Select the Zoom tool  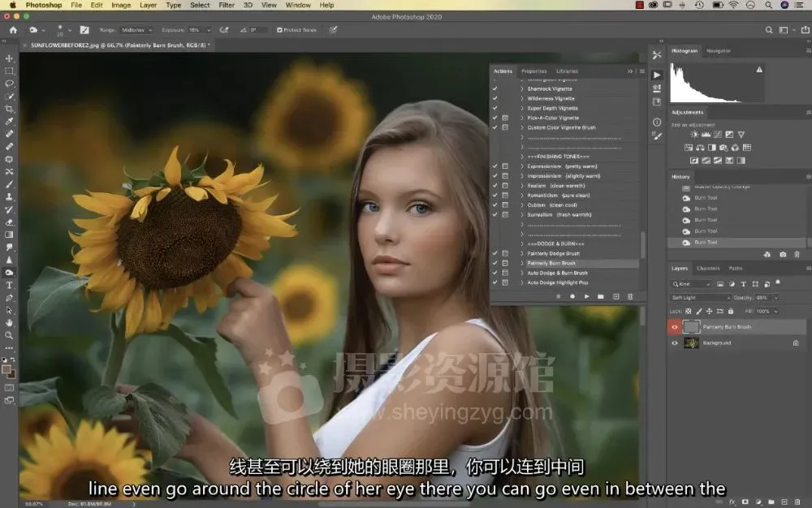[x=9, y=335]
